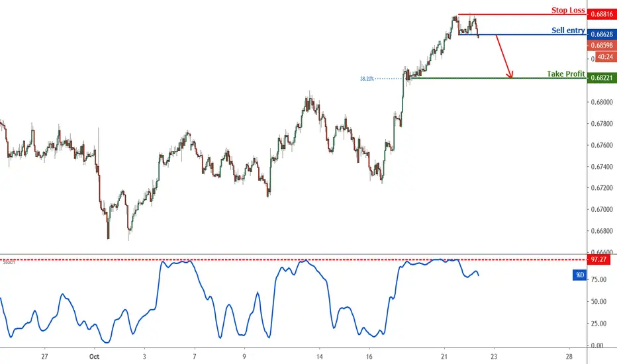Click the red 0.68816 stop loss price tag

point(602,14)
